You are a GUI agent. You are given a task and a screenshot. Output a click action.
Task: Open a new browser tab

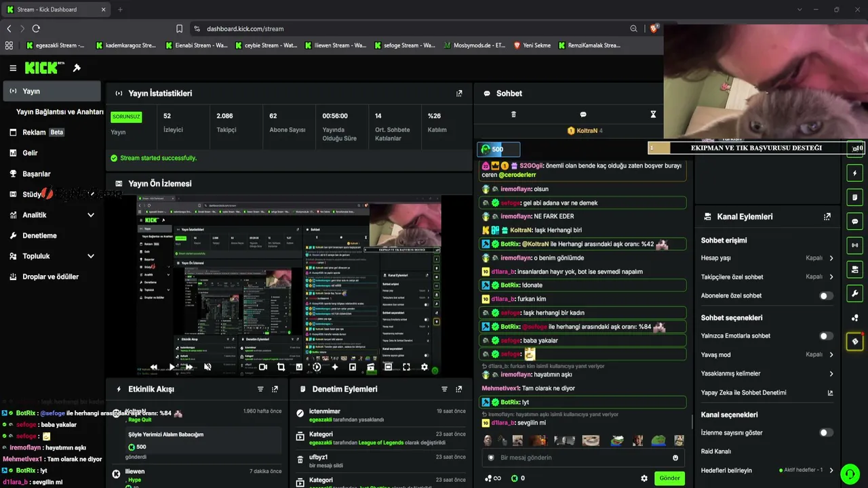pos(120,9)
